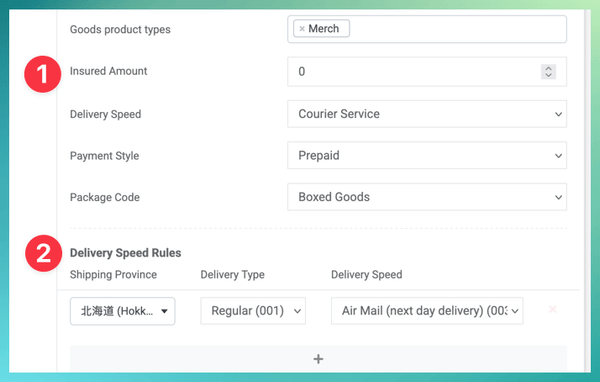Click the Delivery Speed Rules heading
The width and height of the screenshot is (600, 382).
coord(126,253)
